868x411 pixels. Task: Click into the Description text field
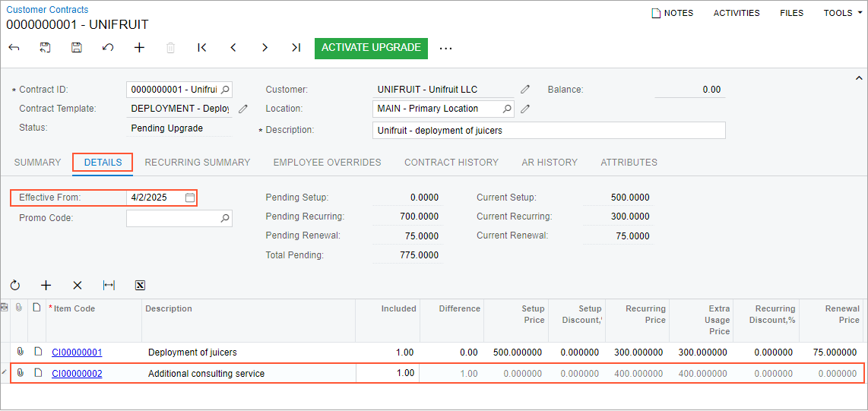549,131
